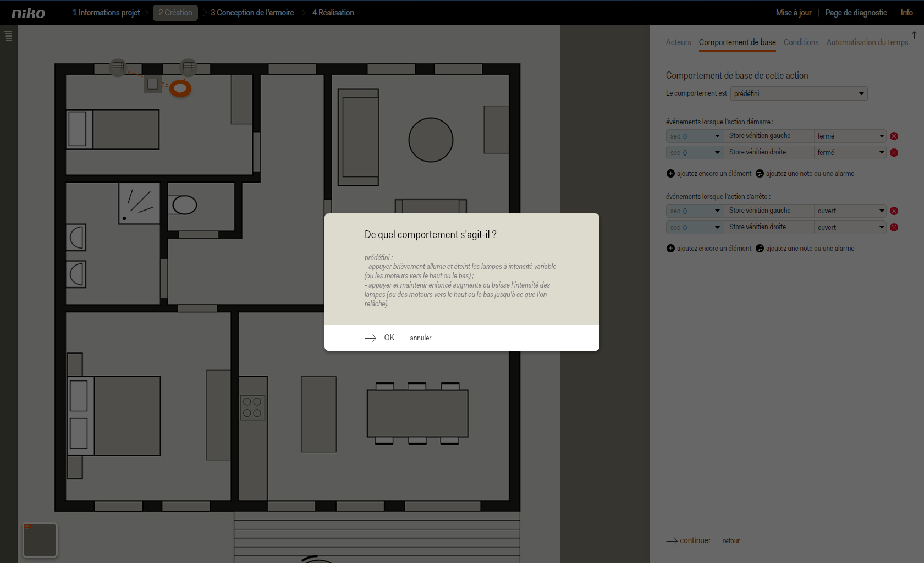Click 'Store vénitien droite' in stop events

pyautogui.click(x=757, y=227)
